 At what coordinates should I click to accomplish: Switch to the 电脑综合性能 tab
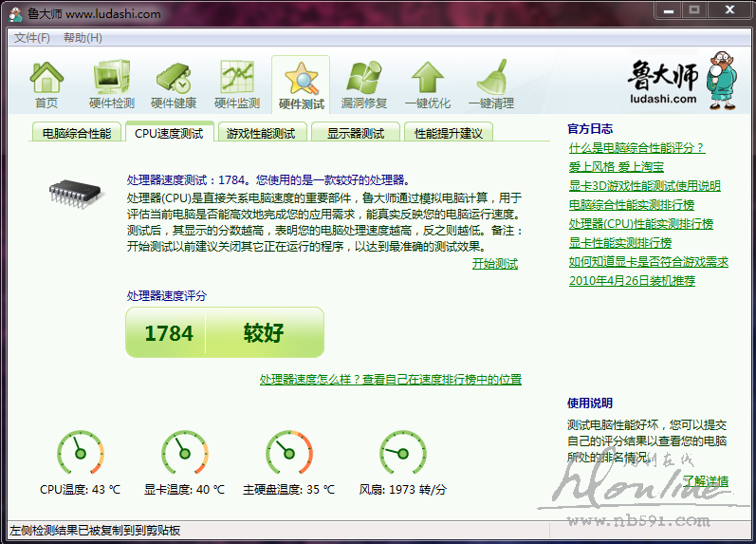(x=77, y=134)
